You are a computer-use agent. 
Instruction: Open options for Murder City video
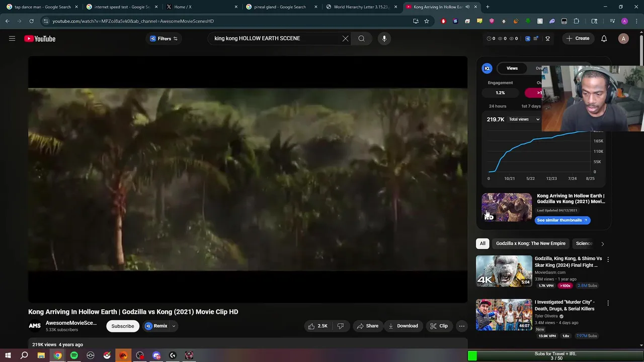[x=608, y=303]
